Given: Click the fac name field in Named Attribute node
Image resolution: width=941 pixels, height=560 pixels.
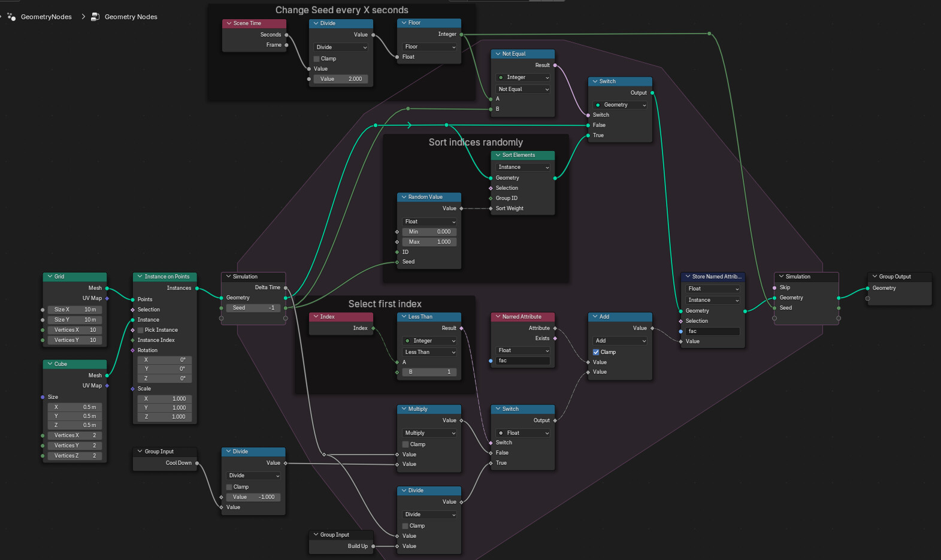Looking at the screenshot, I should (523, 361).
